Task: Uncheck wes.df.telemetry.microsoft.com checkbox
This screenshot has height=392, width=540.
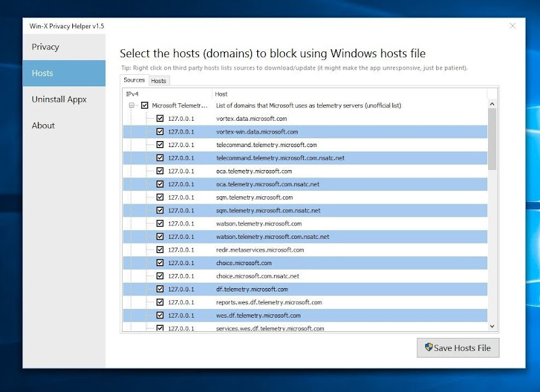Action: point(160,315)
